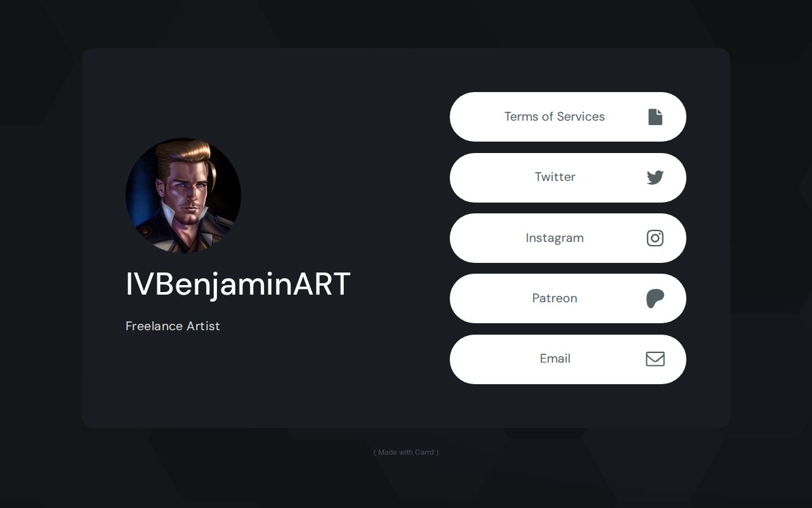Select the IVBenjaminART profile avatar image

[x=183, y=196]
